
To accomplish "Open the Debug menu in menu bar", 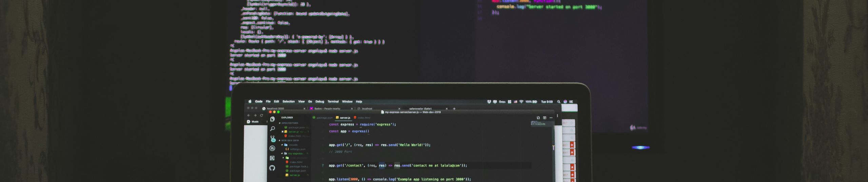I will pos(320,102).
